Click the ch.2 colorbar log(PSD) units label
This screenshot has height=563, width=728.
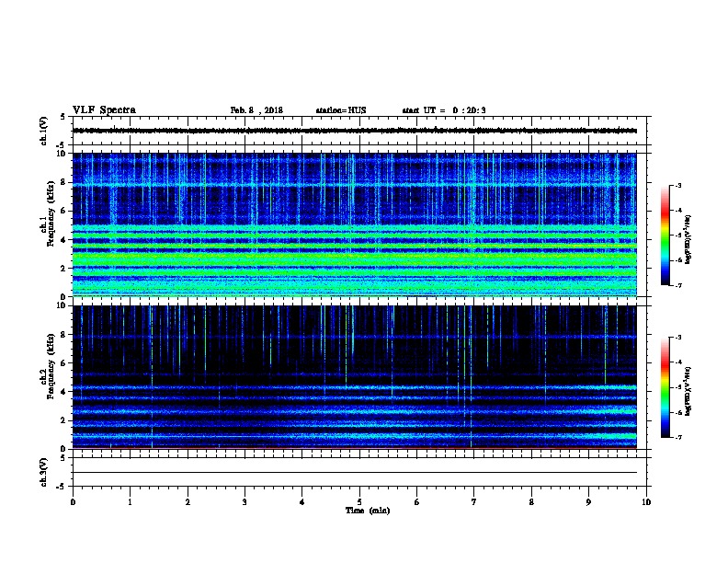[688, 391]
